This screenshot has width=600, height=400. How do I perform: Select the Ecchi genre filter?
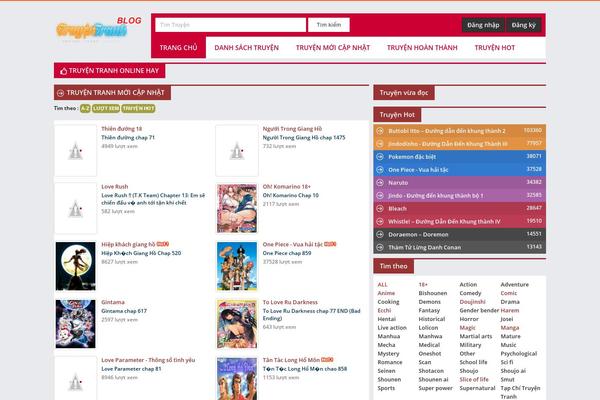tap(384, 310)
